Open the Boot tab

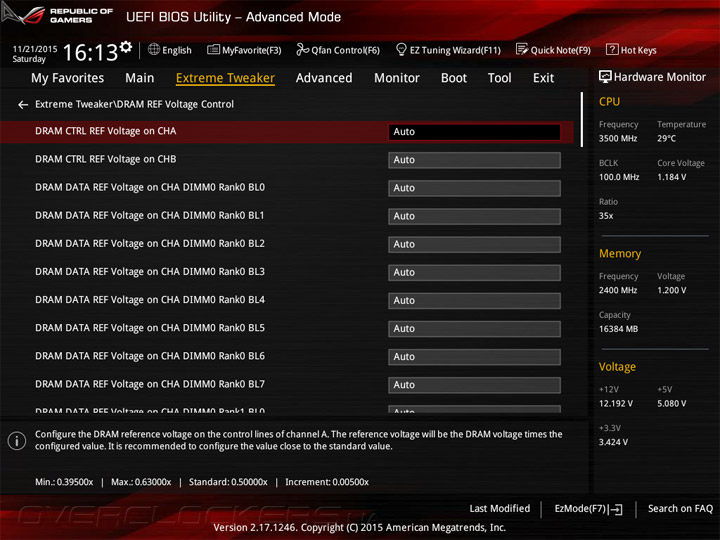[x=454, y=78]
